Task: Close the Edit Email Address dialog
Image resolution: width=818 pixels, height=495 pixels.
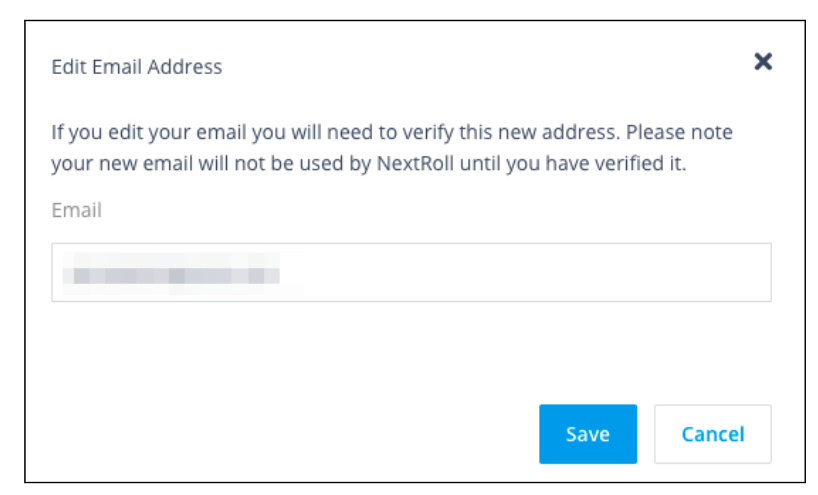Action: [763, 62]
